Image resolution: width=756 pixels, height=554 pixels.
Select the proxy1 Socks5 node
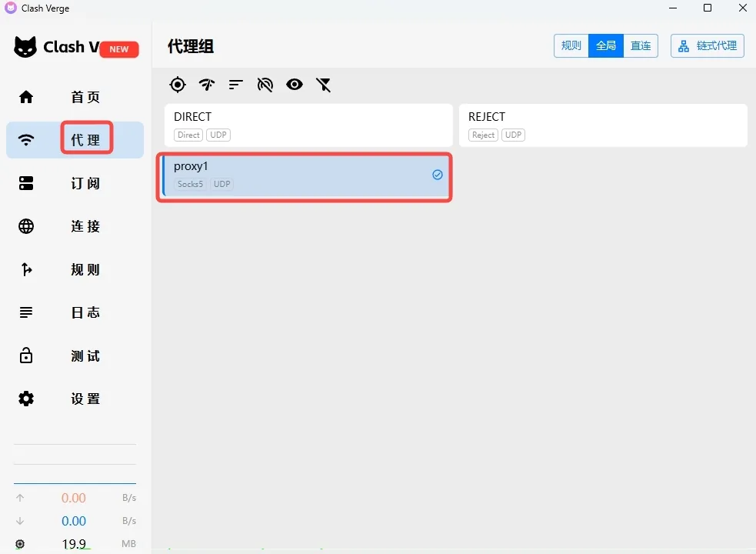[305, 175]
